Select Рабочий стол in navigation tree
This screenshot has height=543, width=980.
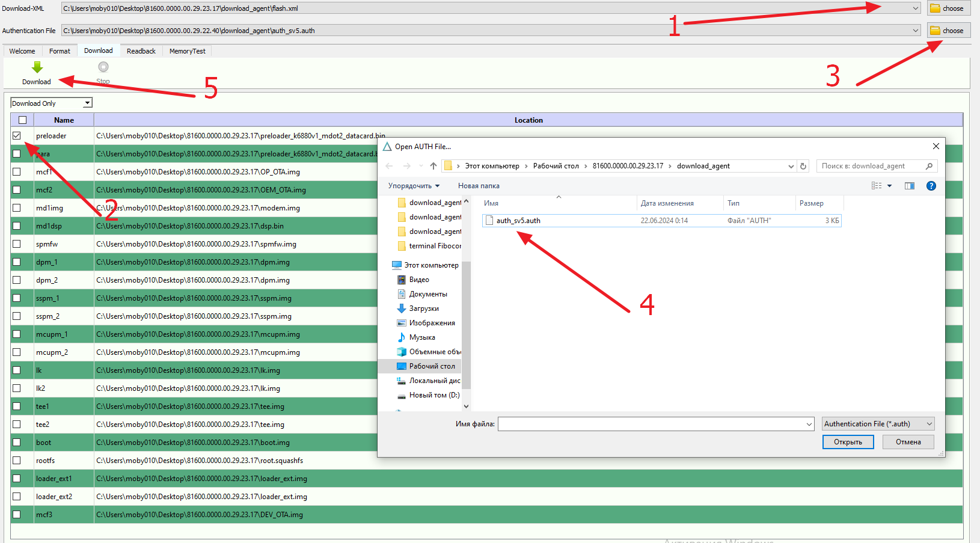(x=432, y=366)
